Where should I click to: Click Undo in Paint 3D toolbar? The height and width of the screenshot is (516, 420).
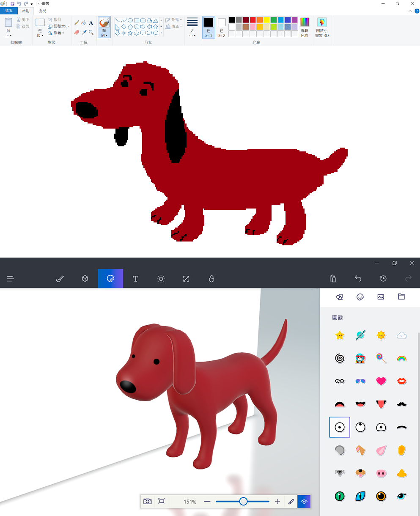coord(358,279)
